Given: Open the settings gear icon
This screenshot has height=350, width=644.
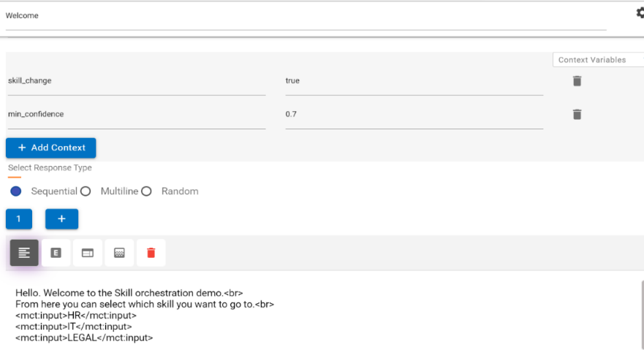Looking at the screenshot, I should coord(640,13).
